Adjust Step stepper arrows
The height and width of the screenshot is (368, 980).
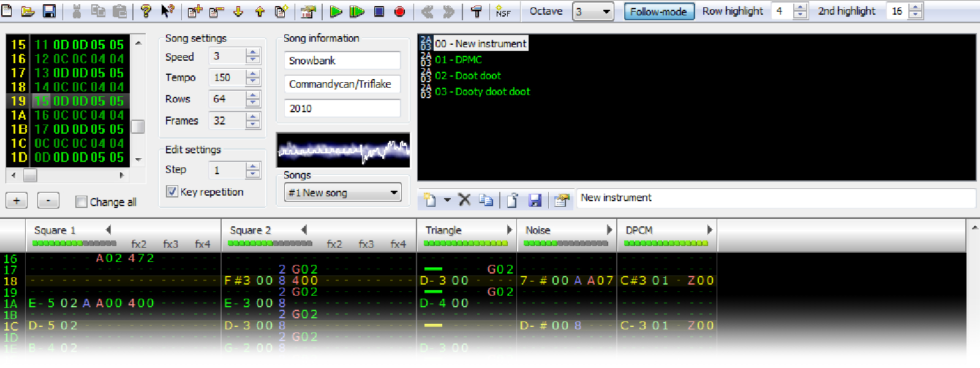tap(252, 170)
